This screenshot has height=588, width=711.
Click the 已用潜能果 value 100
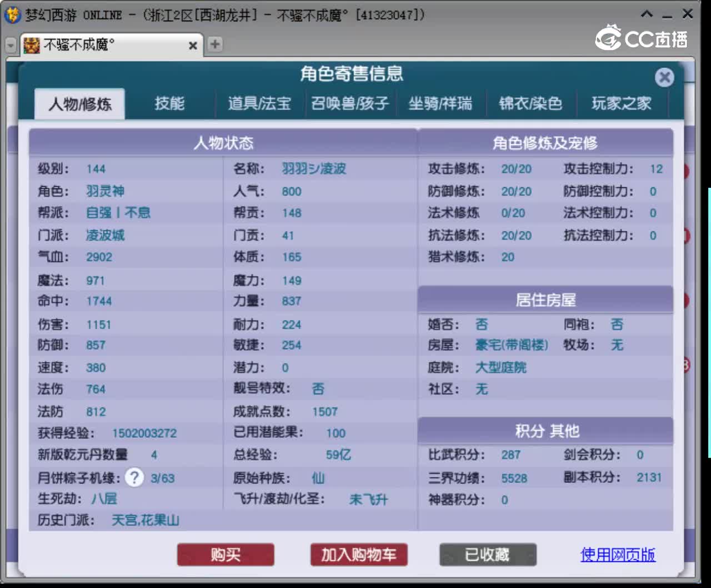point(336,433)
